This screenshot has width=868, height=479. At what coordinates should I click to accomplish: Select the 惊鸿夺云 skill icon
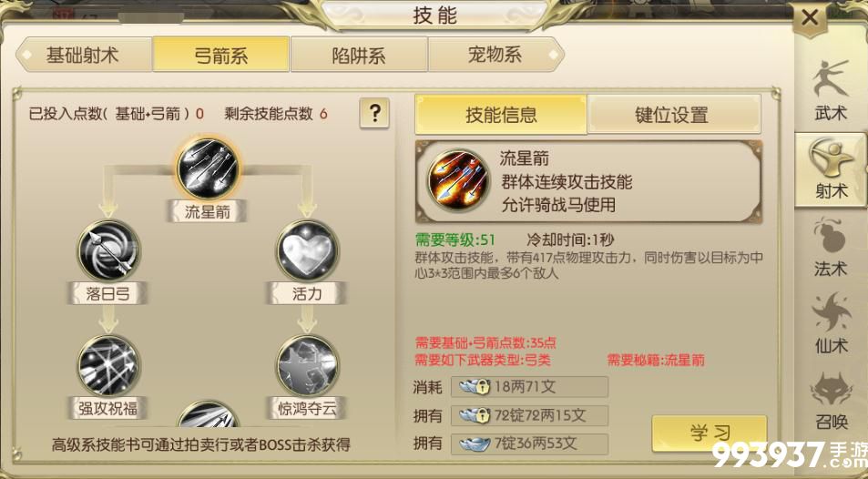coord(308,365)
